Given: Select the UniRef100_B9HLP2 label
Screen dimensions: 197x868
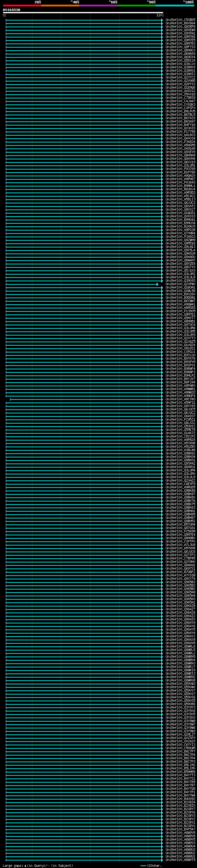Looking at the screenshot, I should click(180, 376).
